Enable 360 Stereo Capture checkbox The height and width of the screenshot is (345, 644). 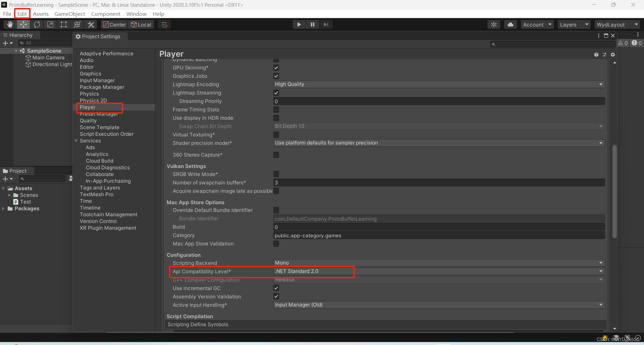(x=276, y=155)
